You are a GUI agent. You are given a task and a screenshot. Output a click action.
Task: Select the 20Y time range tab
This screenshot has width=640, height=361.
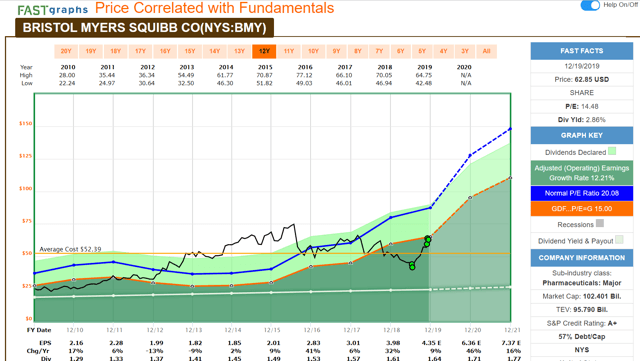pos(66,51)
